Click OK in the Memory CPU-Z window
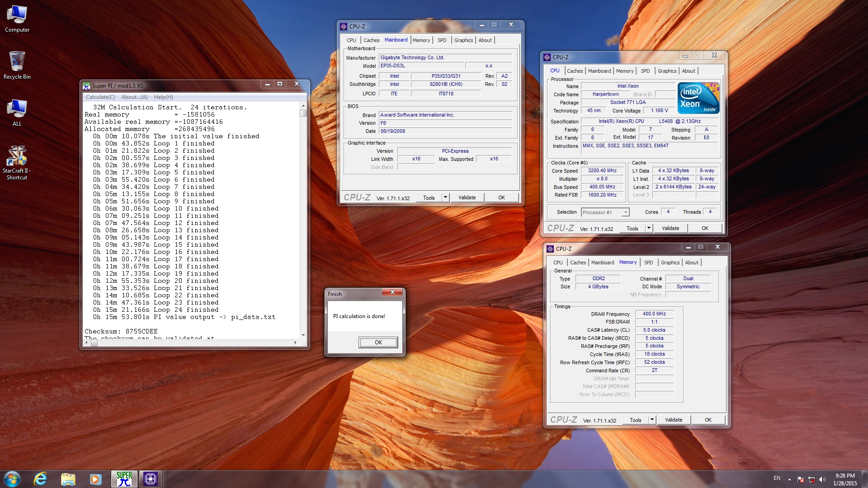 point(708,420)
